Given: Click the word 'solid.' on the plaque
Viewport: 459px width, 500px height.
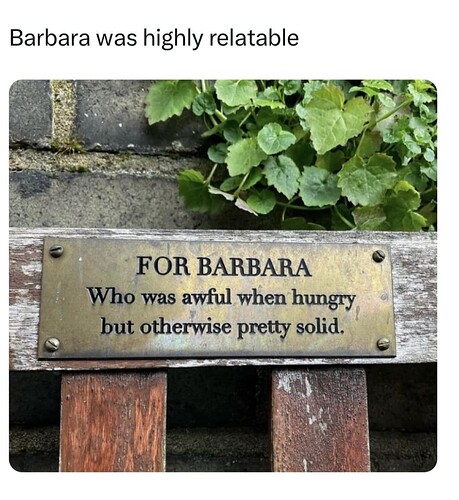Looking at the screenshot, I should 320,327.
